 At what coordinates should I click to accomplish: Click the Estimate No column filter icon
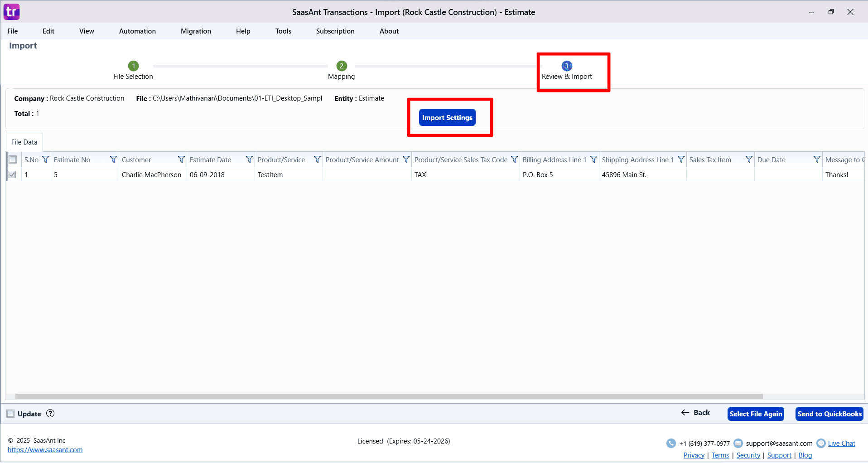113,159
